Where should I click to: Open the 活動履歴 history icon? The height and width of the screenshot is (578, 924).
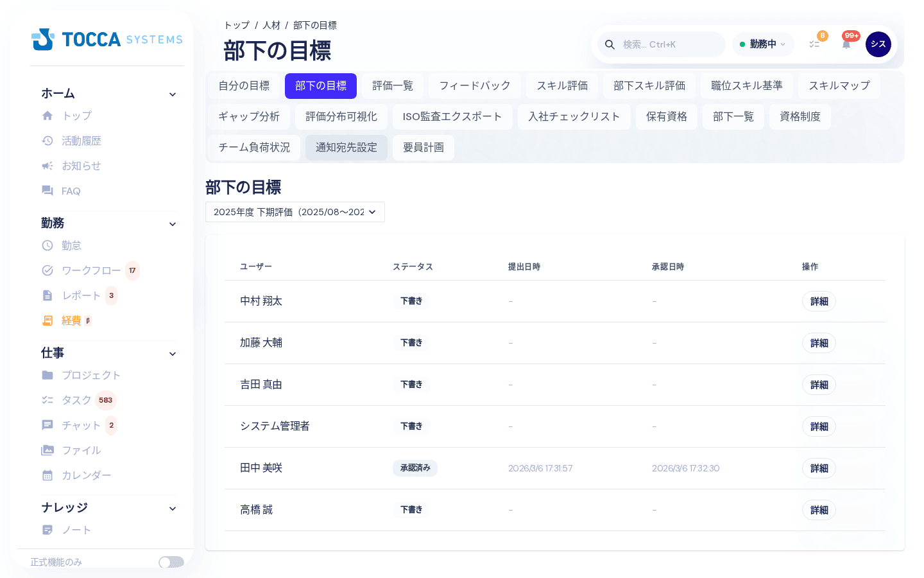coord(47,141)
